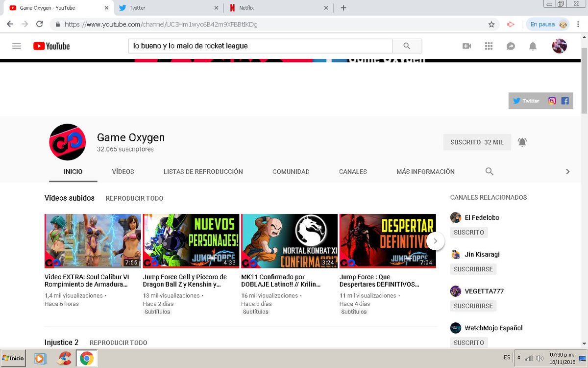This screenshot has height=368, width=588.
Task: Open the channel's Facebook icon
Action: pyautogui.click(x=565, y=101)
